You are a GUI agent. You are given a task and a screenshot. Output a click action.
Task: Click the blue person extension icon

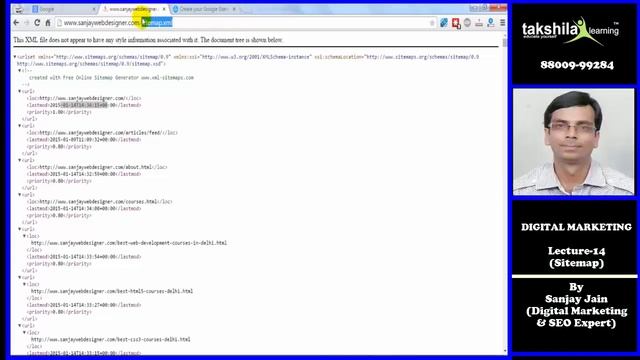coord(491,23)
